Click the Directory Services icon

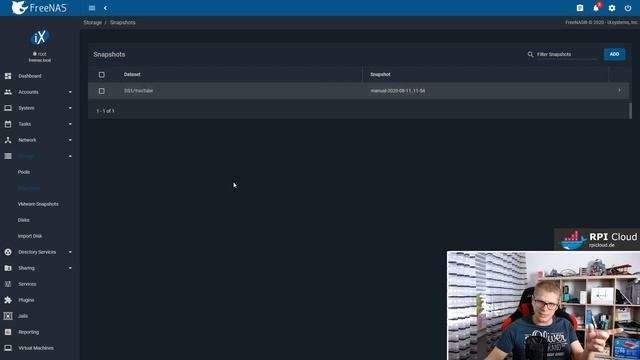[x=8, y=252]
